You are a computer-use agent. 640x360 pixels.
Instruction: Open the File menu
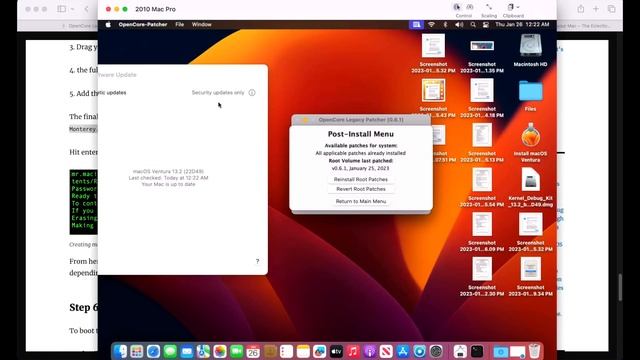point(180,24)
